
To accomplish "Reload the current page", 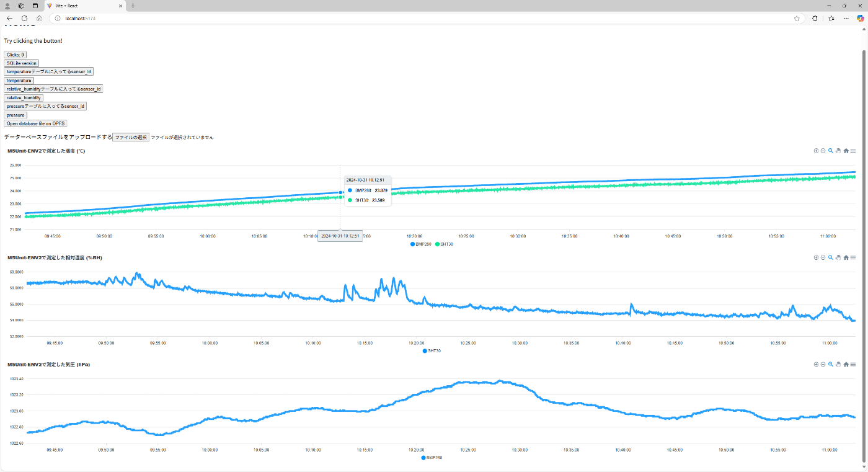I will [x=24, y=18].
